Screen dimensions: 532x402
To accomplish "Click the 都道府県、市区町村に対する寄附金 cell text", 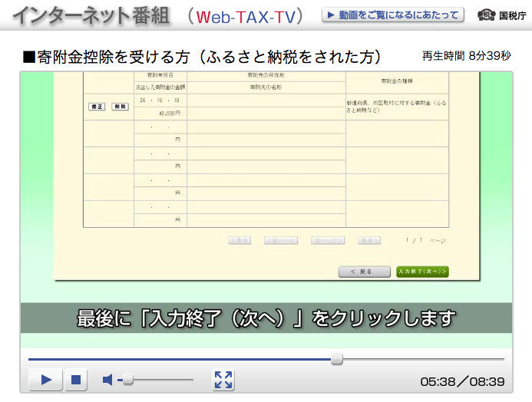I will coord(396,107).
